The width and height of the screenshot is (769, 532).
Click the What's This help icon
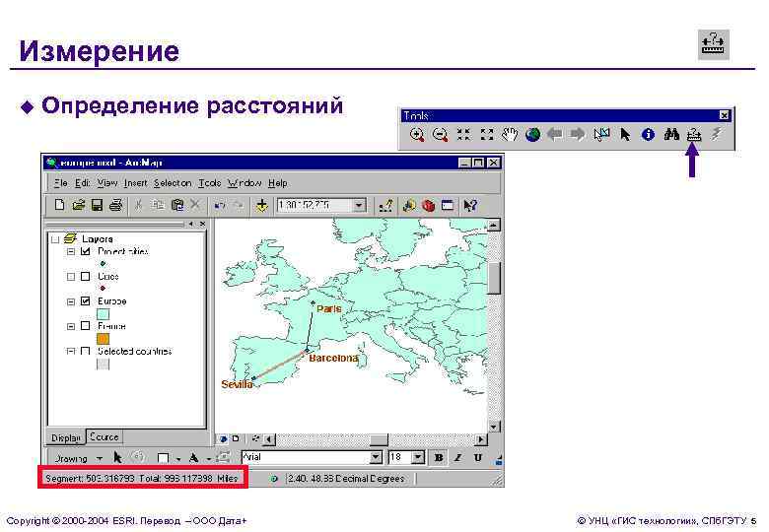pos(470,205)
